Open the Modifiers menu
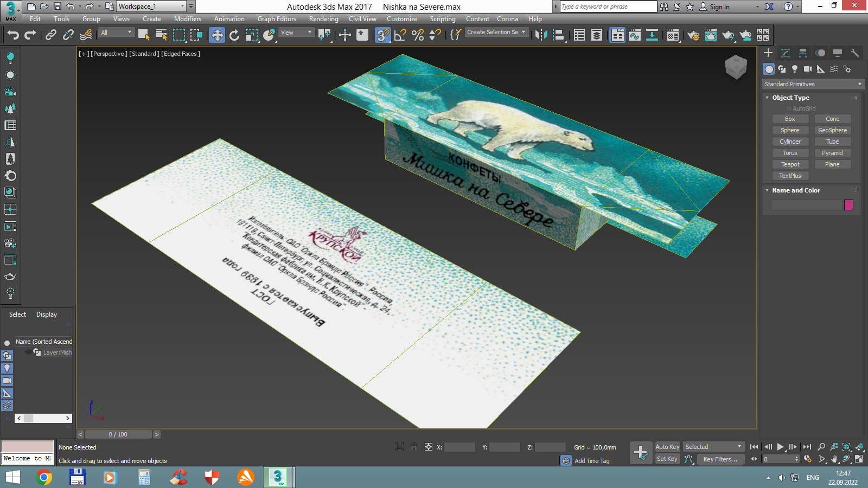This screenshot has height=488, width=868. [x=188, y=19]
